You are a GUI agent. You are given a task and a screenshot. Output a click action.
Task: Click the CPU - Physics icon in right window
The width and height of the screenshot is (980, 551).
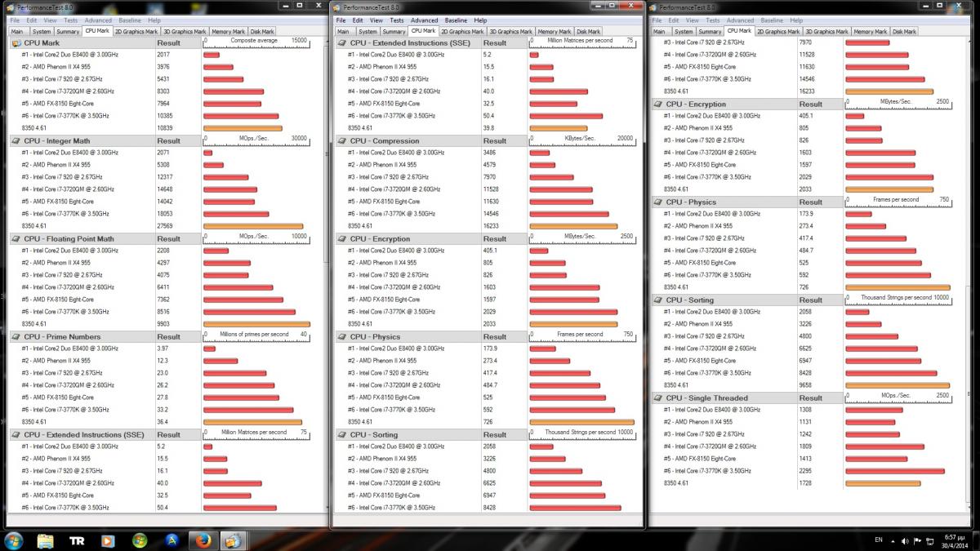point(658,202)
